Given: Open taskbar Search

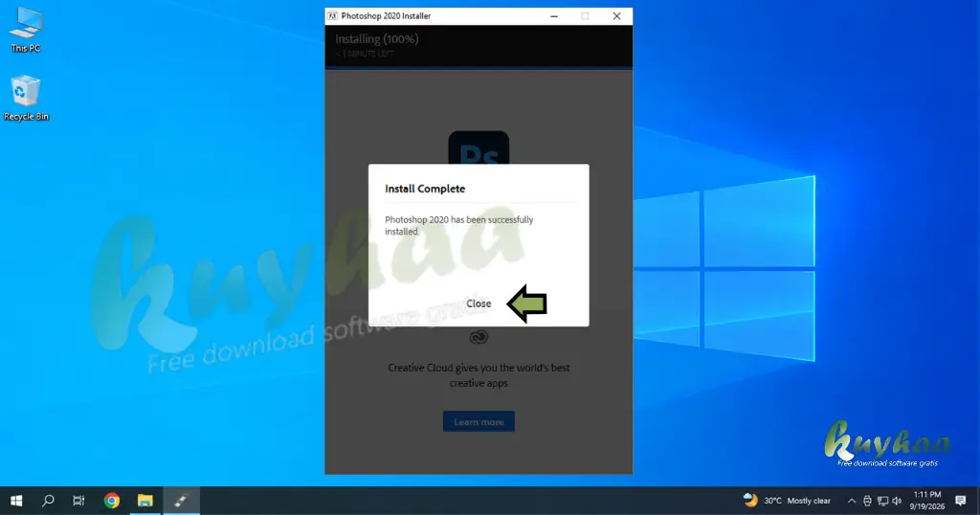Looking at the screenshot, I should pyautogui.click(x=48, y=501).
